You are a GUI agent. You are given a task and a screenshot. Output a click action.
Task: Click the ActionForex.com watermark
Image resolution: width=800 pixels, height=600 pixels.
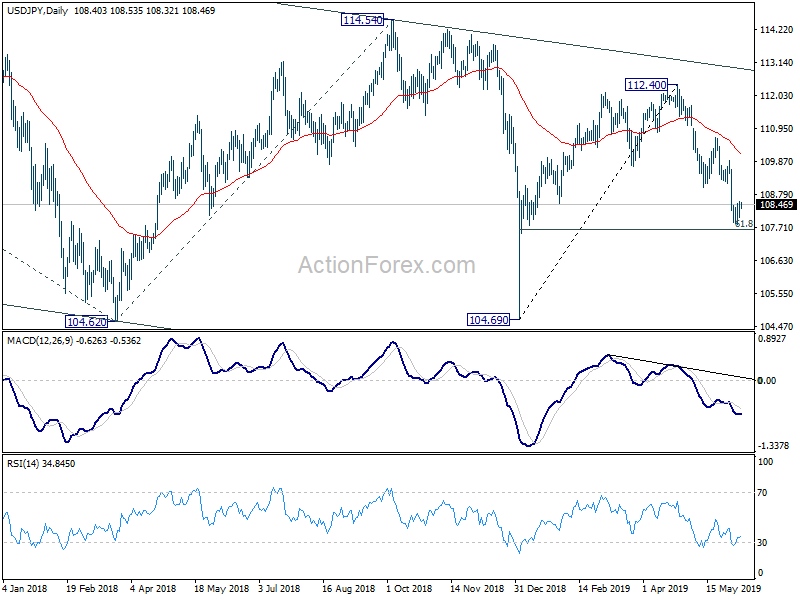click(387, 265)
